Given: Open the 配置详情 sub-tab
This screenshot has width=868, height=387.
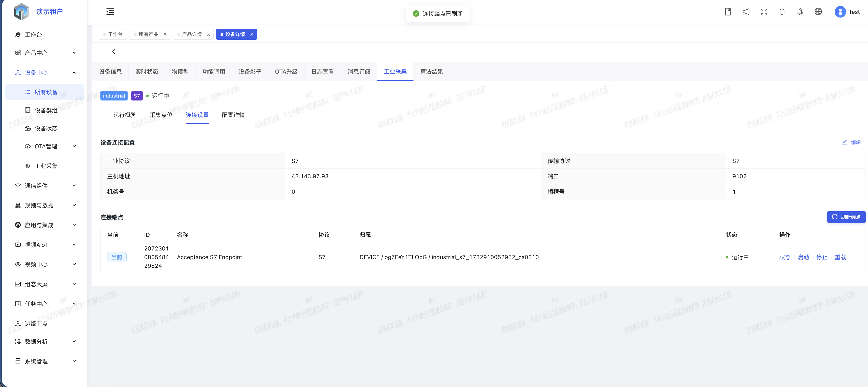Looking at the screenshot, I should tap(233, 115).
